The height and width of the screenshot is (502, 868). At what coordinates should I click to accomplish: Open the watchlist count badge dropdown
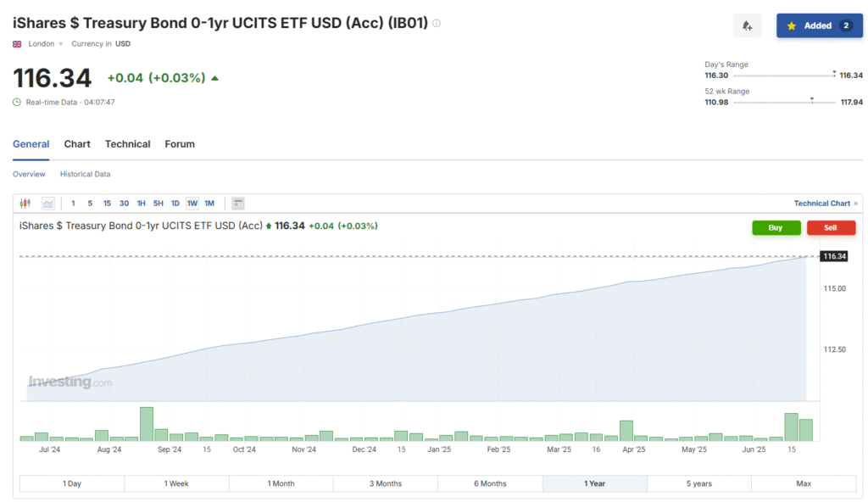coord(845,26)
